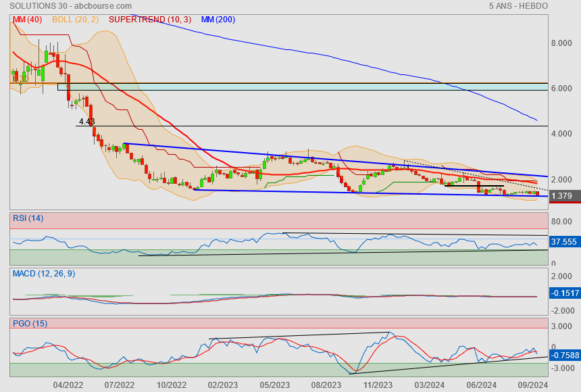The width and height of the screenshot is (581, 392).
Task: Click the 'SOLUTIONS 30 - abcbourse.com' chart title
Action: click(x=70, y=6)
